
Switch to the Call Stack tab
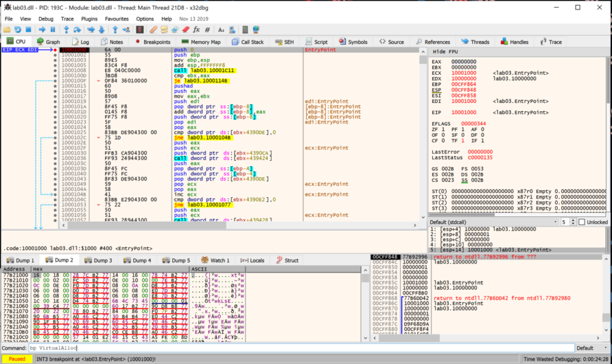(x=248, y=42)
